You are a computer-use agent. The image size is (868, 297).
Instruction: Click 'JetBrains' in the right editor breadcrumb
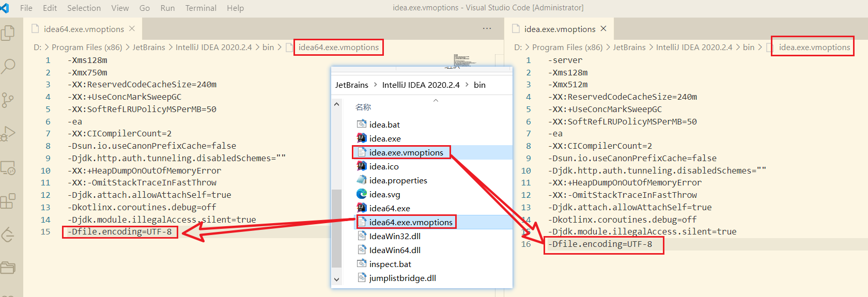point(629,47)
